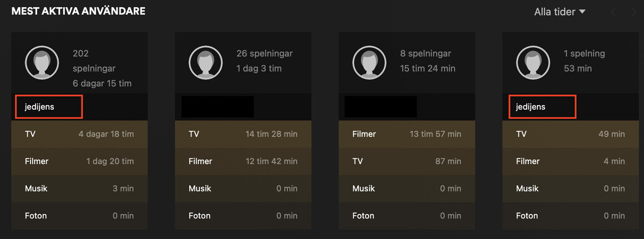The width and height of the screenshot is (644, 239).
Task: Click the Filmer row showing 13 tim 57 min
Action: click(x=407, y=134)
